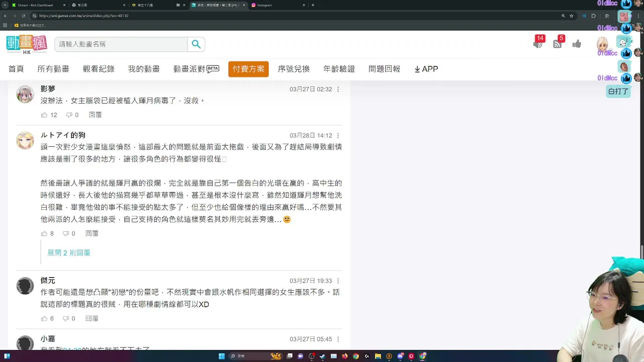Click in anime name search field
The image size is (644, 362).
[x=121, y=44]
